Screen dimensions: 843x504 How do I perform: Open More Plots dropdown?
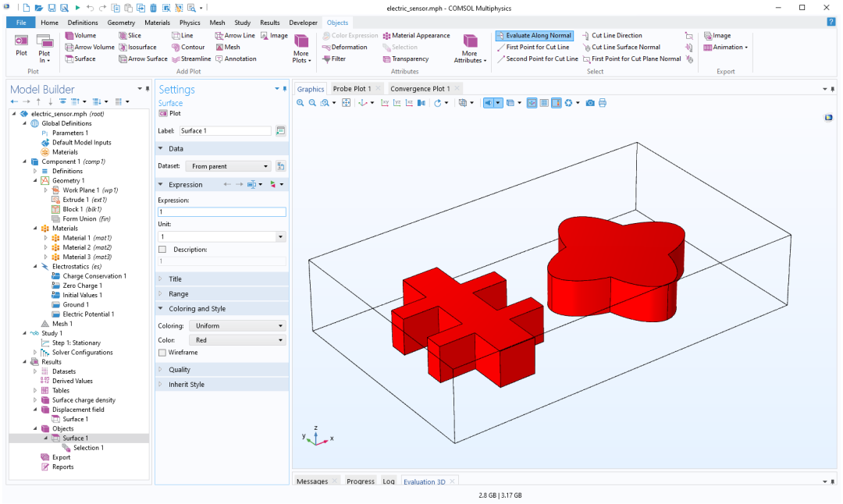(301, 49)
